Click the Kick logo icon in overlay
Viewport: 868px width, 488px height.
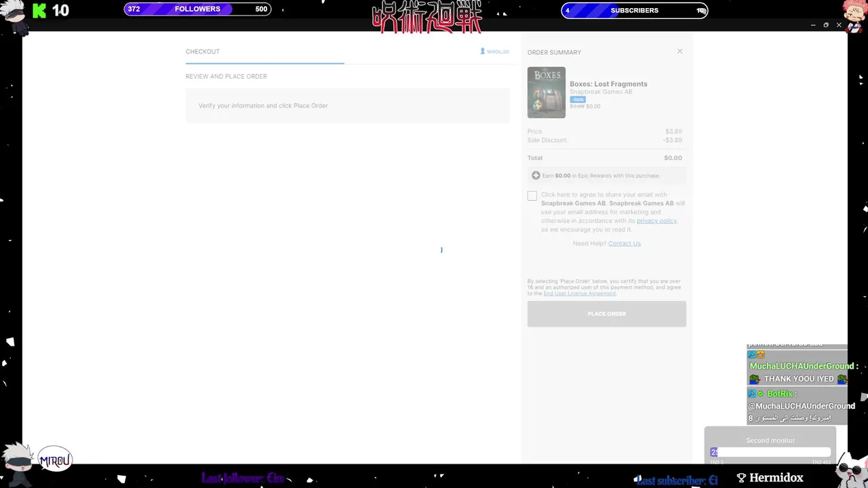coord(39,10)
